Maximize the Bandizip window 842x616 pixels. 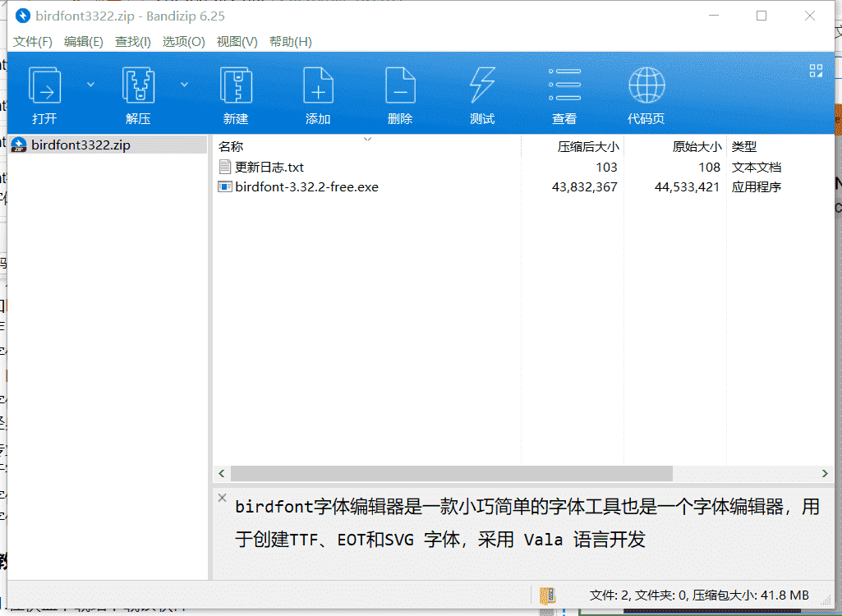761,16
